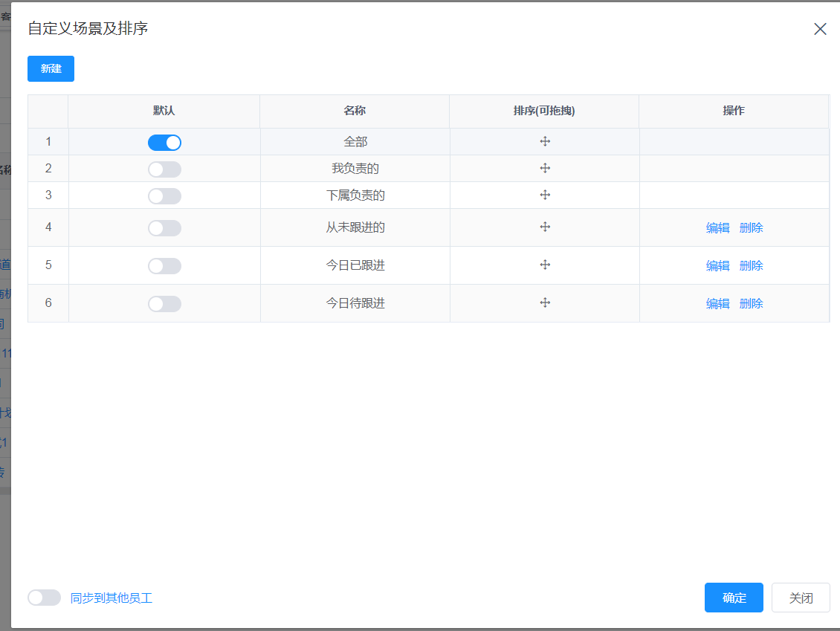
Task: Click the 关闭 button
Action: 801,598
